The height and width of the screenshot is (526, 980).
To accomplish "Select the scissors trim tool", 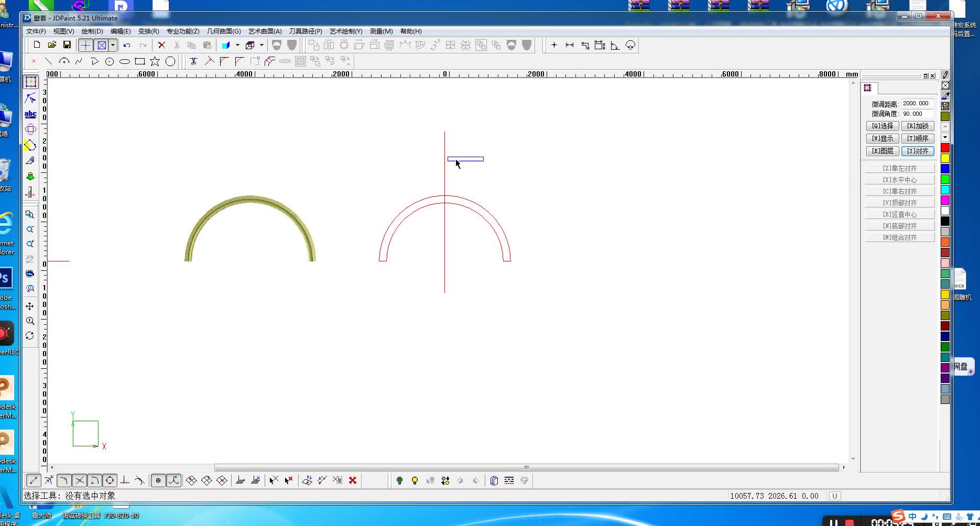I will point(193,61).
